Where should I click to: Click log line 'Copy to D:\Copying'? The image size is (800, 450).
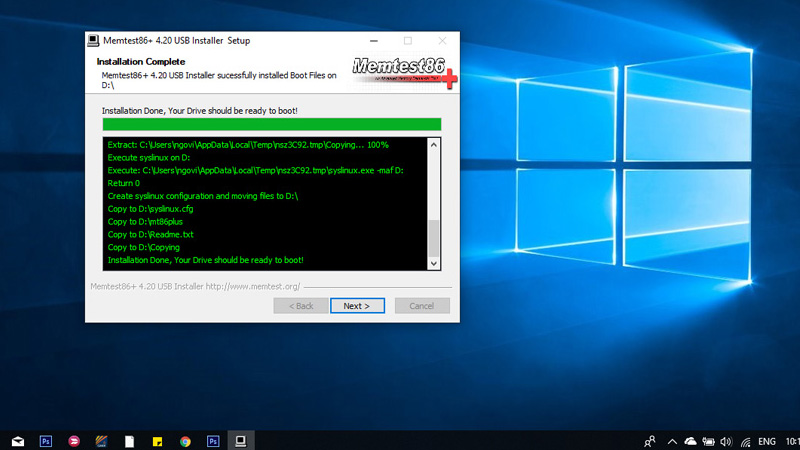pyautogui.click(x=143, y=247)
